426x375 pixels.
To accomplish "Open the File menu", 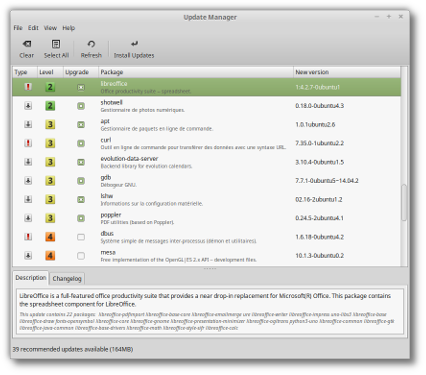I will point(18,28).
